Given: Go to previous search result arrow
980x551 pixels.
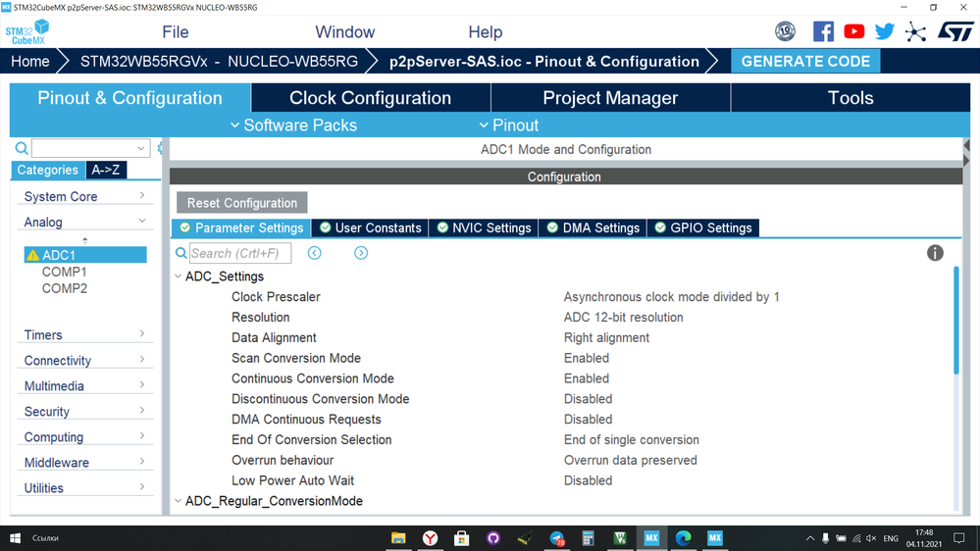Looking at the screenshot, I should 314,253.
